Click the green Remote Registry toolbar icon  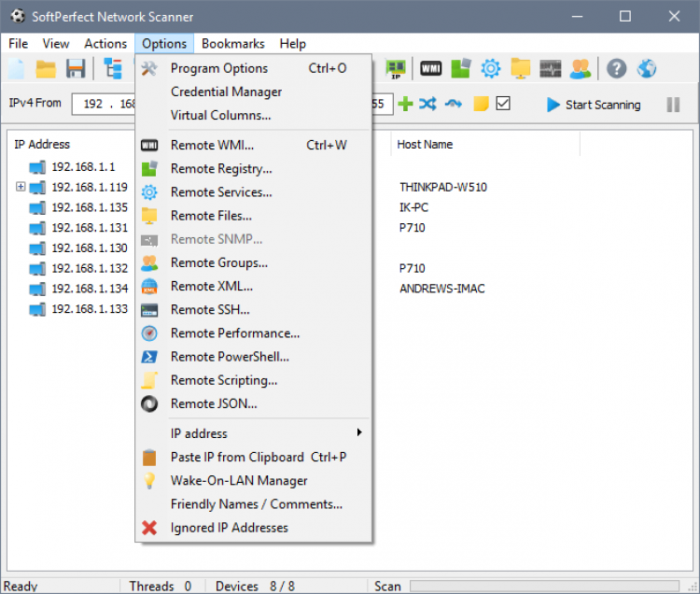pos(461,69)
